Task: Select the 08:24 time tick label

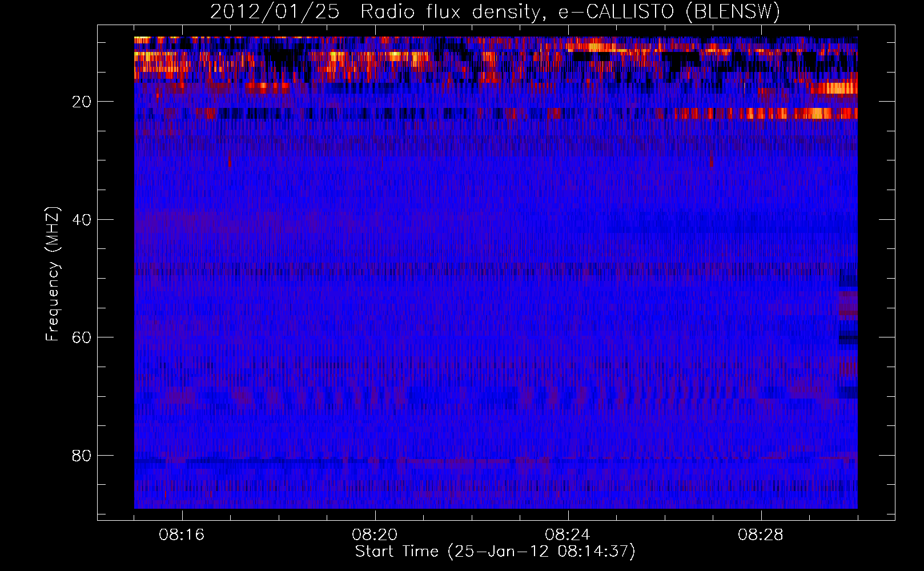Action: 568,535
